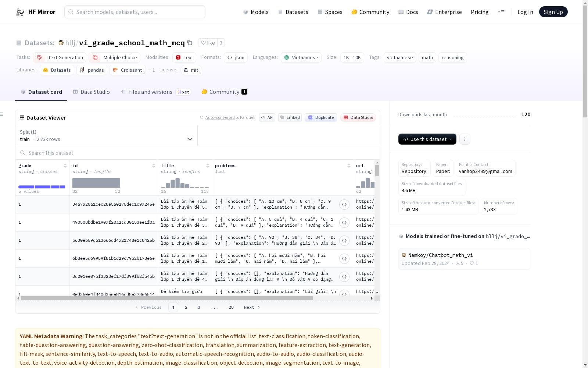The height and width of the screenshot is (368, 588).
Task: Click the Multiple Choice task icon
Action: pos(95,57)
